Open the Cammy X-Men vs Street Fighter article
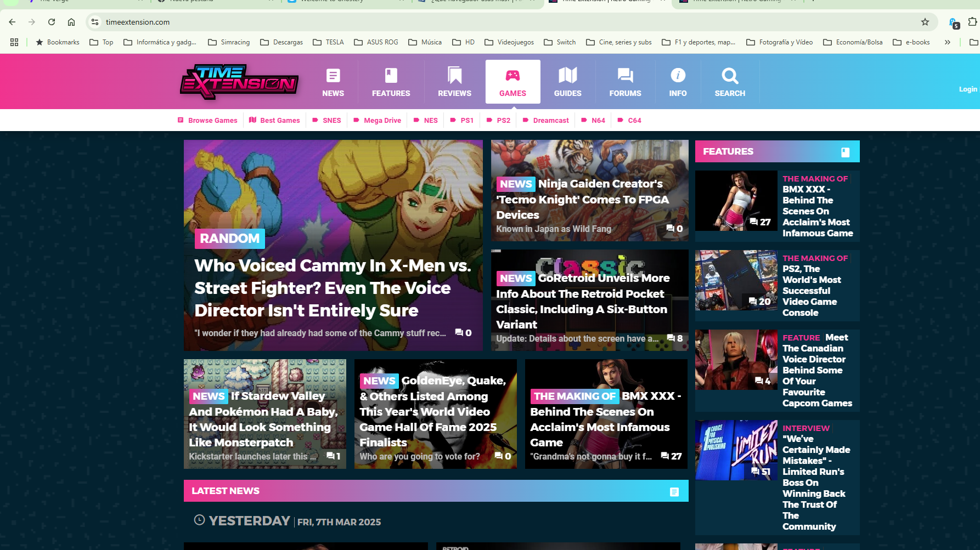 (333, 245)
